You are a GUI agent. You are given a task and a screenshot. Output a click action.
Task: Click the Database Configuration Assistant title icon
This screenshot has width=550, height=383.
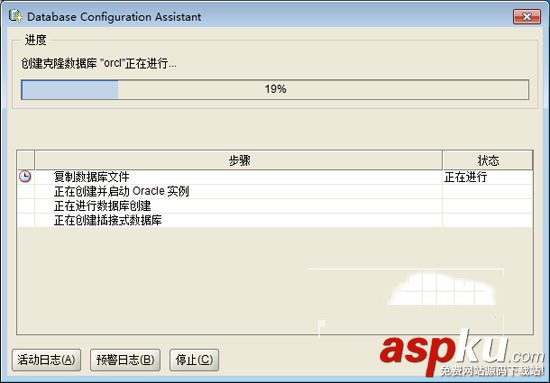(15, 16)
